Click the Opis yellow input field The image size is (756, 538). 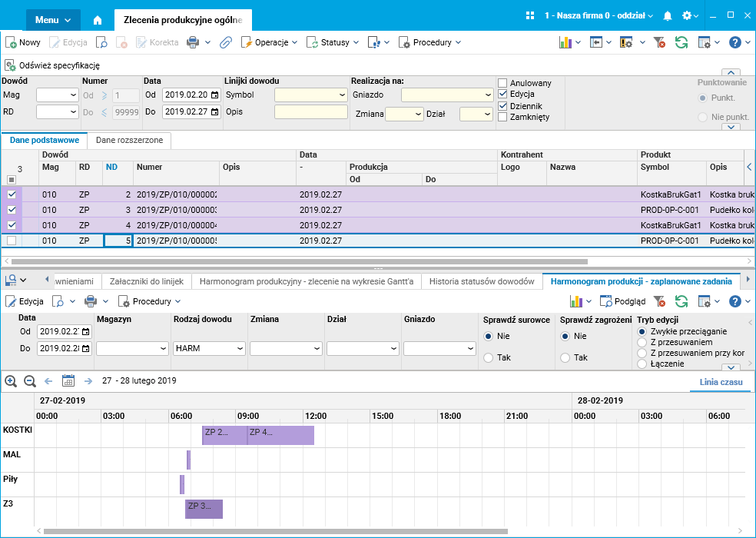[x=311, y=112]
